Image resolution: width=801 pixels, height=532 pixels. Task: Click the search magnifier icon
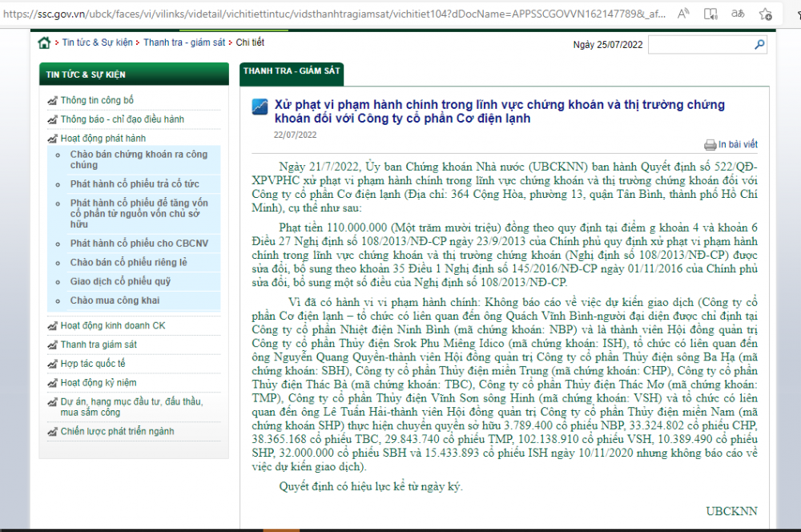tap(759, 45)
